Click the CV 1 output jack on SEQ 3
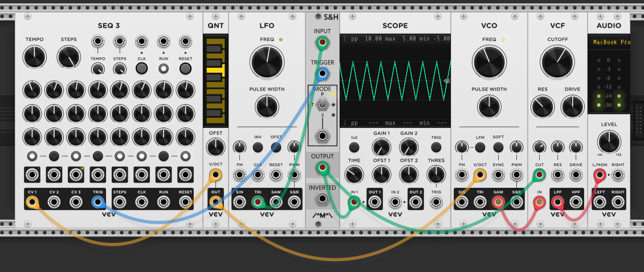The image size is (644, 272). click(x=32, y=202)
